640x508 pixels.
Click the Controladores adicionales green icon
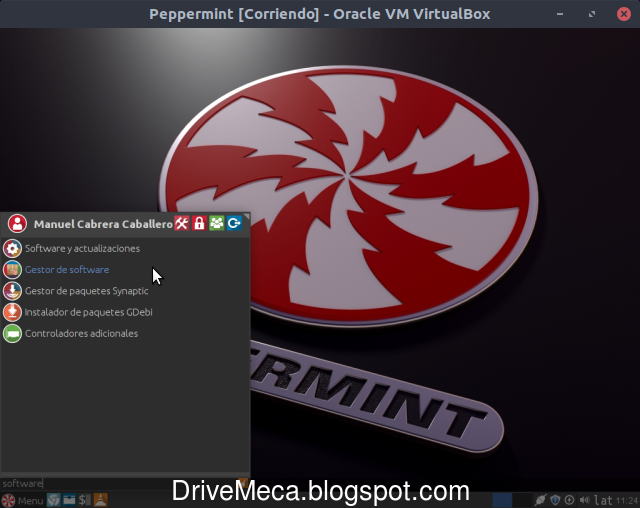click(x=12, y=333)
